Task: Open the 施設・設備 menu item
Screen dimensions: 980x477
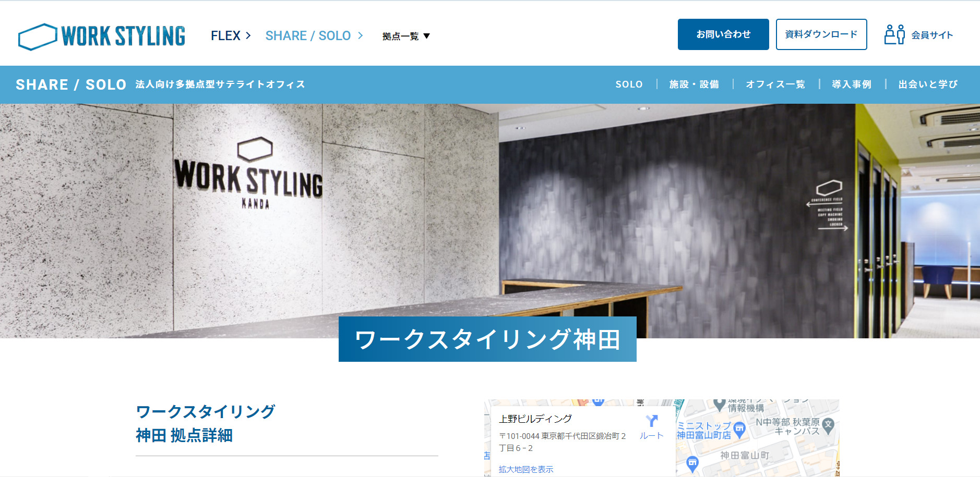Action: click(x=694, y=84)
